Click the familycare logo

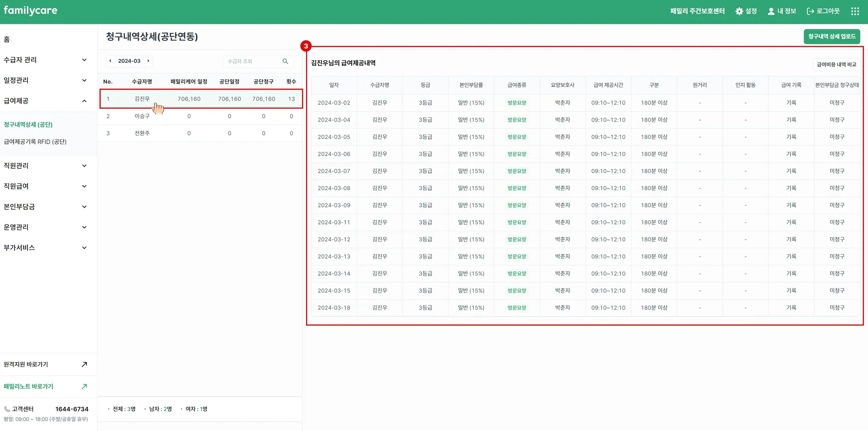coord(31,11)
